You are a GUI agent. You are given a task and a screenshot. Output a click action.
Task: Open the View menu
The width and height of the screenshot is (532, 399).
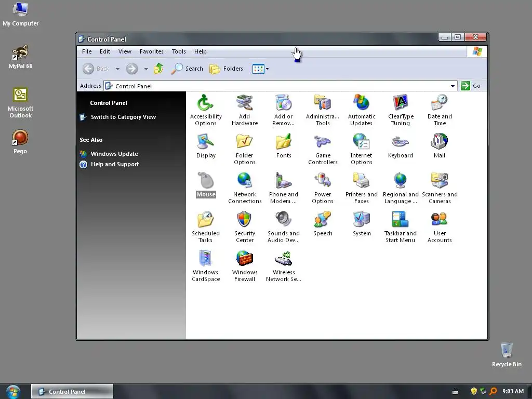pos(125,51)
